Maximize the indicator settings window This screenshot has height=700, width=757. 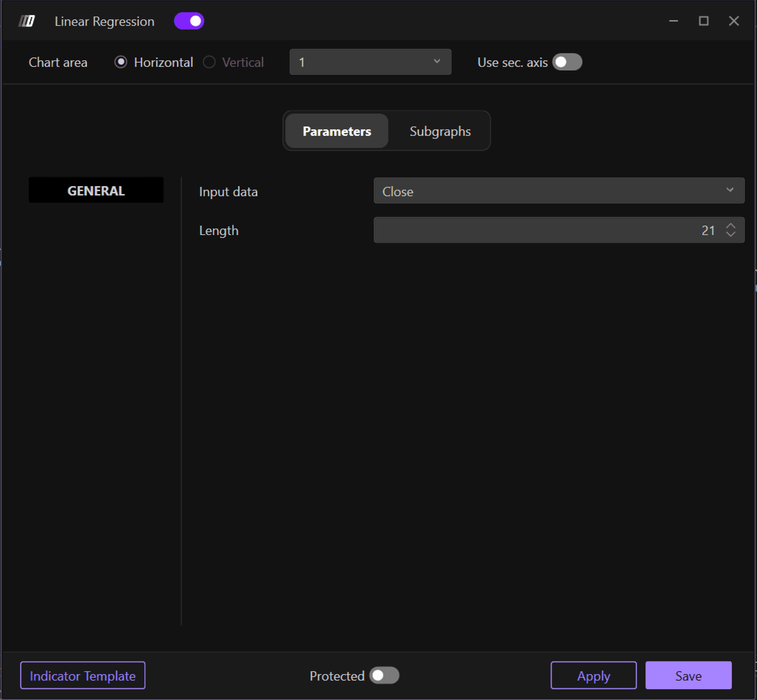coord(704,21)
